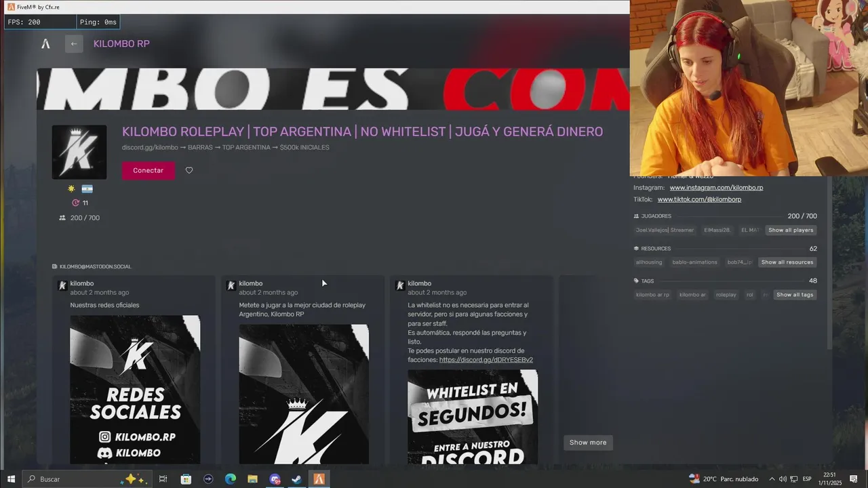This screenshot has width=868, height=488.
Task: Click the KILOMBO RP breadcrumb title
Action: click(121, 44)
